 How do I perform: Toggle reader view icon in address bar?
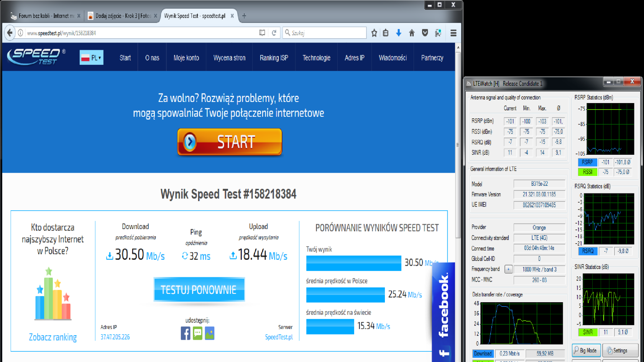pyautogui.click(x=262, y=33)
